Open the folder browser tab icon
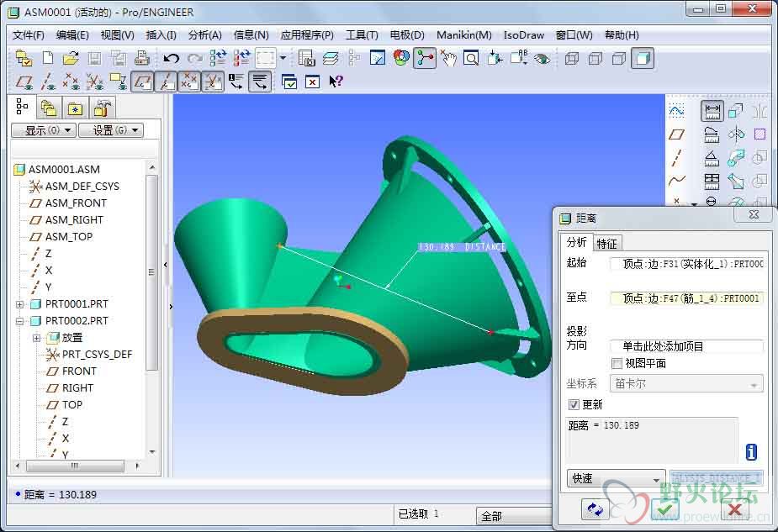 point(48,108)
